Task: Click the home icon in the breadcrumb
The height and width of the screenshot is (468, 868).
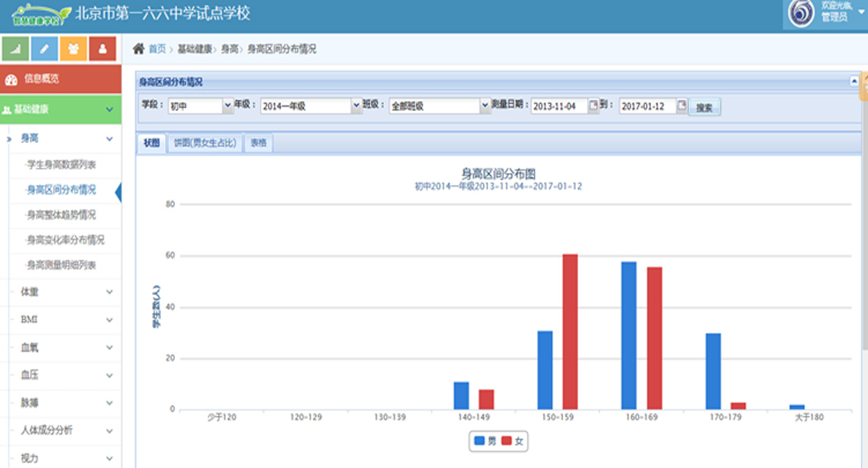Action: click(x=139, y=49)
